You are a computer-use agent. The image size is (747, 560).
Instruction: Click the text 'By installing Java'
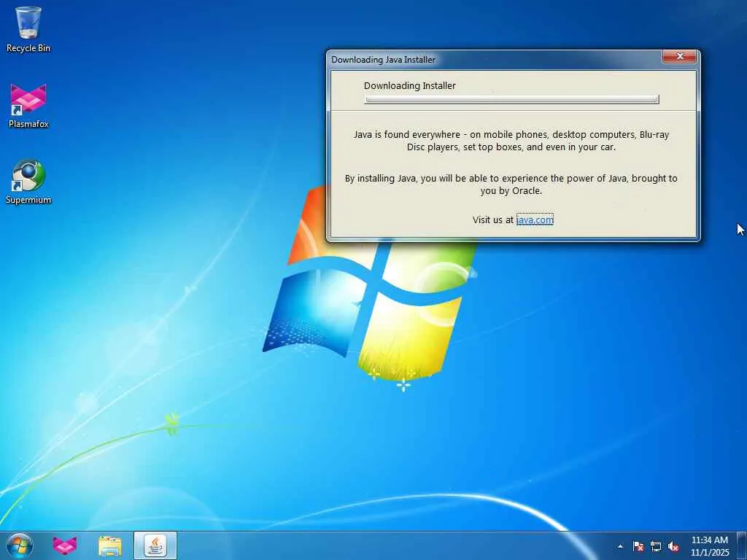(x=381, y=178)
